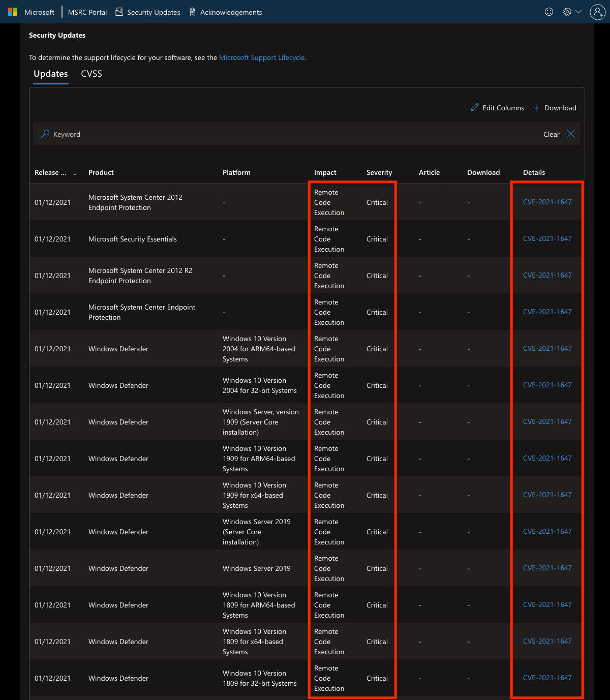
Task: Select 'Windows 10 Version 2004 for ARM64-based Systems' cell
Action: coord(259,349)
